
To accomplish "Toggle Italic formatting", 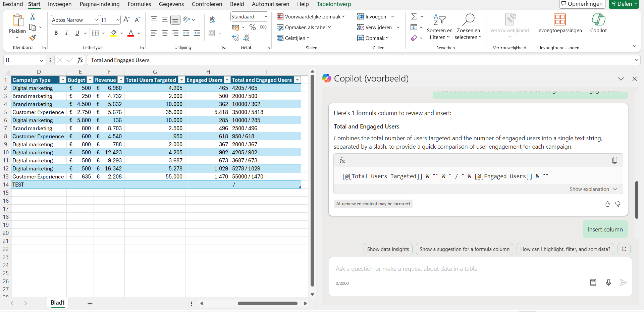I will 67,33.
